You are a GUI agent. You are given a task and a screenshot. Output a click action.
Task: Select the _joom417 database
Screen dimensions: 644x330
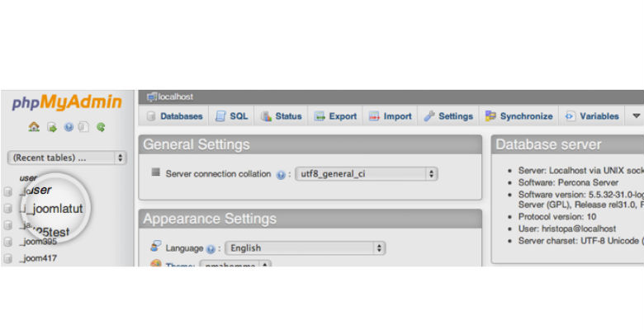[38, 258]
